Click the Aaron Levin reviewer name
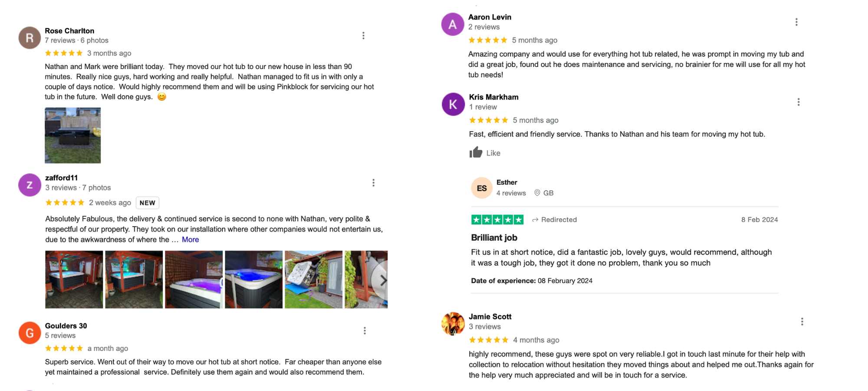 490,17
